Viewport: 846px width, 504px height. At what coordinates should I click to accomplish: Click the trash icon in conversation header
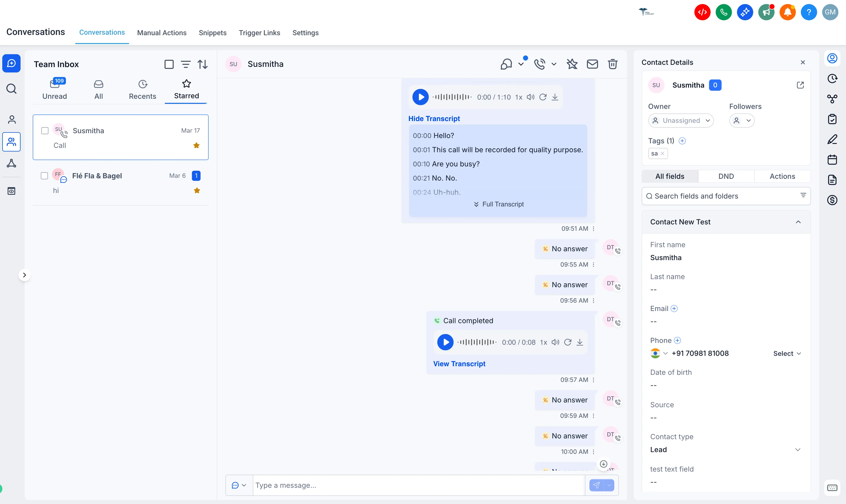click(613, 64)
